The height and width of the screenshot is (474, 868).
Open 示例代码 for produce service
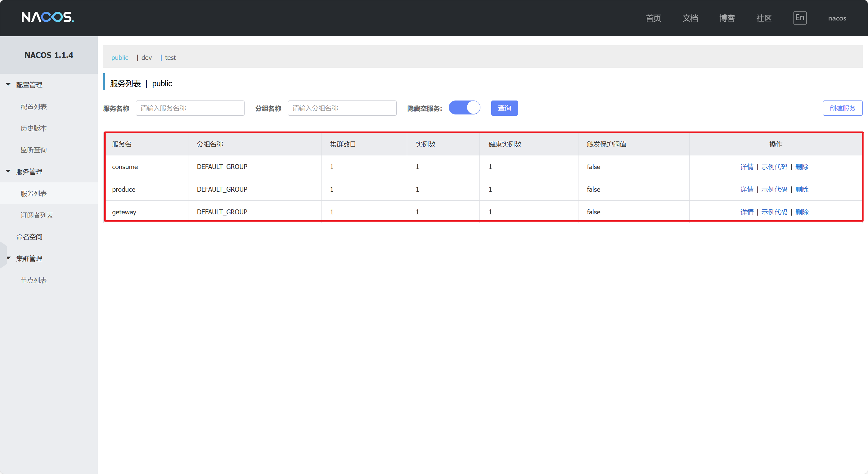[774, 189]
